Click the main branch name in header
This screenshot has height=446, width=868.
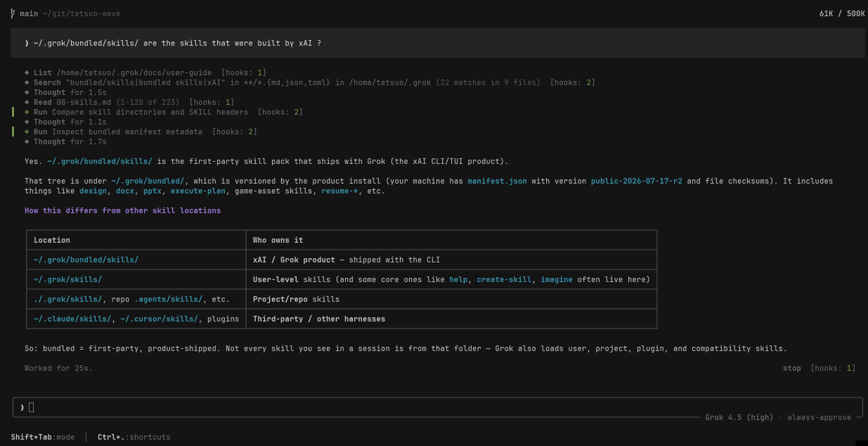[30, 12]
